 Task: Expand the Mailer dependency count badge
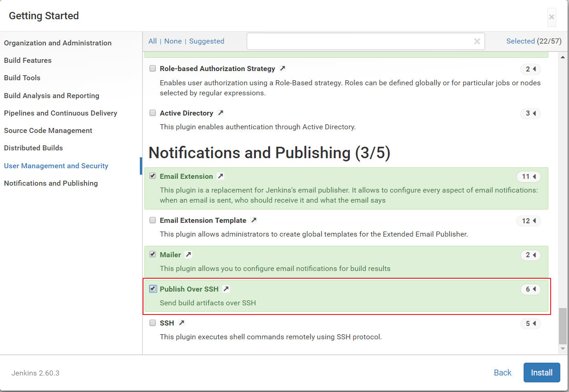tap(530, 255)
